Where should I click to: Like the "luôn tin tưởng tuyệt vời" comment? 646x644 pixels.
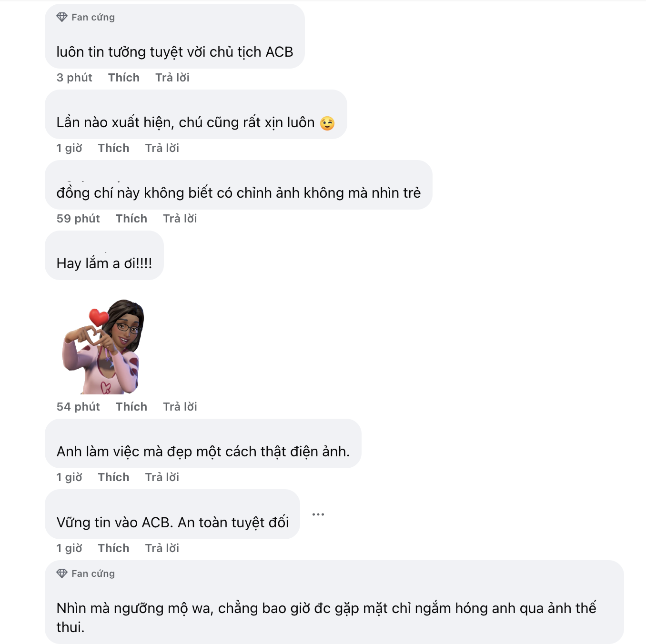pyautogui.click(x=124, y=78)
